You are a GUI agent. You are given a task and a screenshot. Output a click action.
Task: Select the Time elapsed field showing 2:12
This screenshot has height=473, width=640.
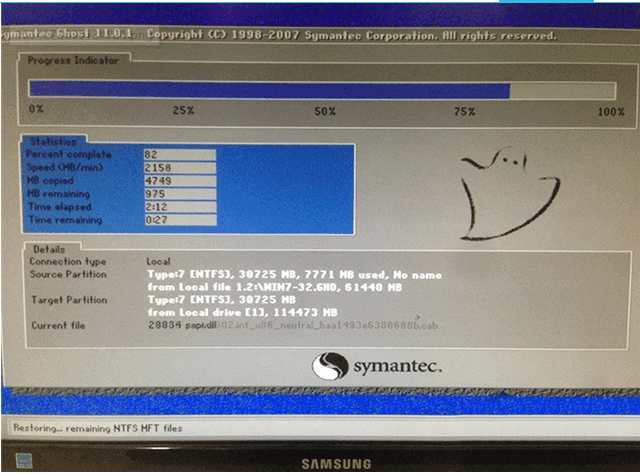click(180, 207)
